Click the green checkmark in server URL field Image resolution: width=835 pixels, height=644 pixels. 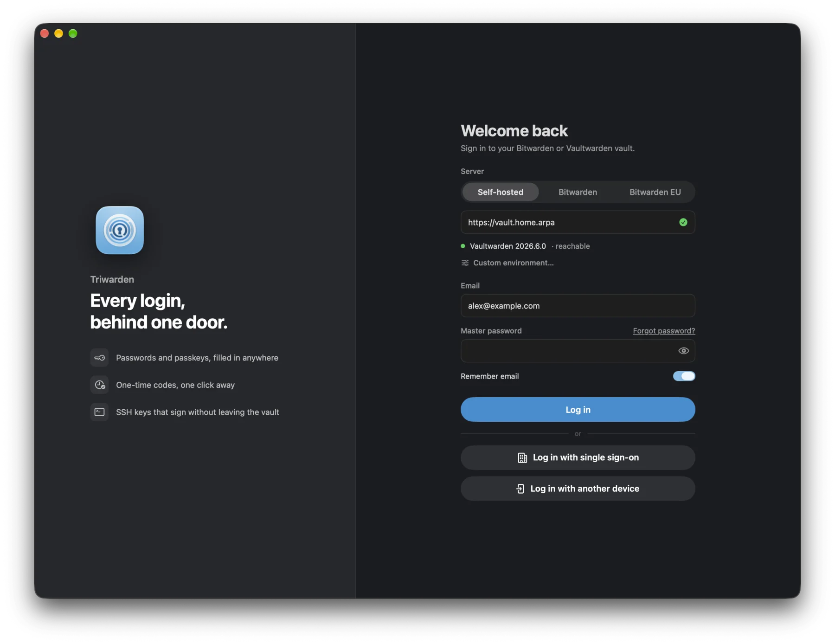683,222
